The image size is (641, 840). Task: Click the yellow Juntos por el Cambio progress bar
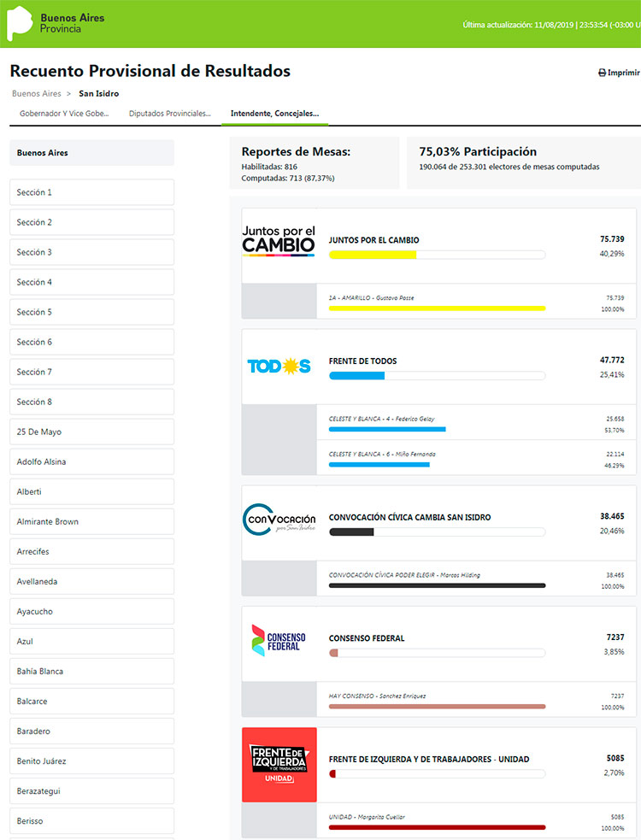tap(437, 255)
